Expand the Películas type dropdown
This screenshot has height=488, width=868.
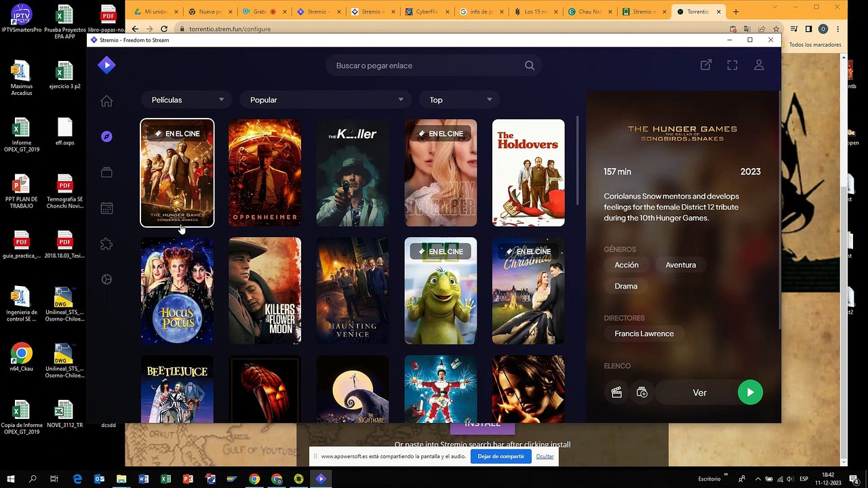(187, 100)
